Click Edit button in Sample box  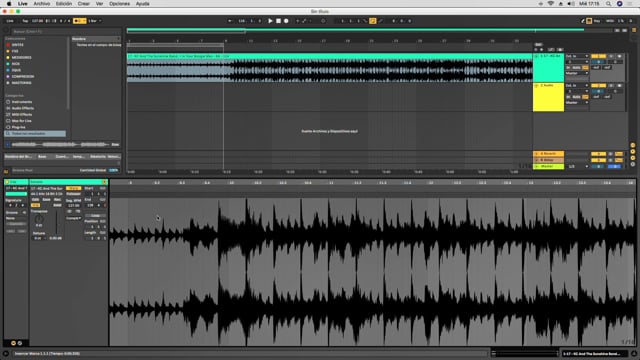click(36, 200)
